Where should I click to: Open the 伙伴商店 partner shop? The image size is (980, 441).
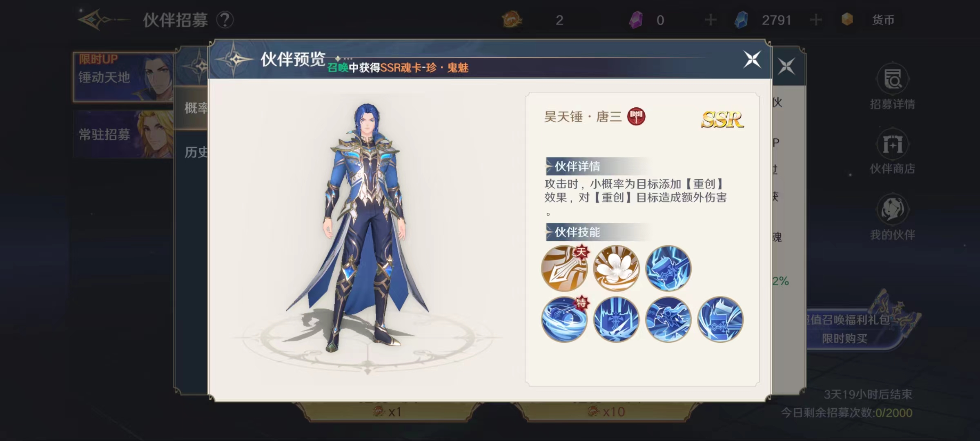click(x=893, y=152)
